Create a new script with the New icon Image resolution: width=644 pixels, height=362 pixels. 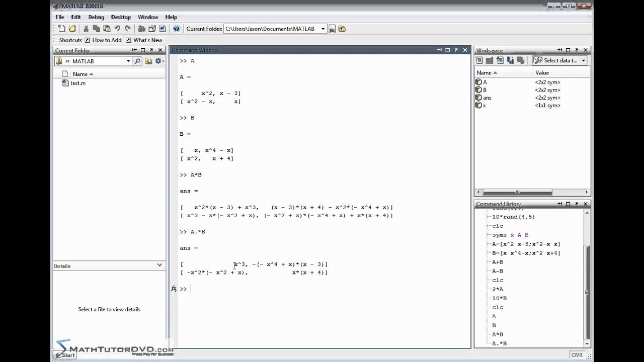tap(61, 29)
